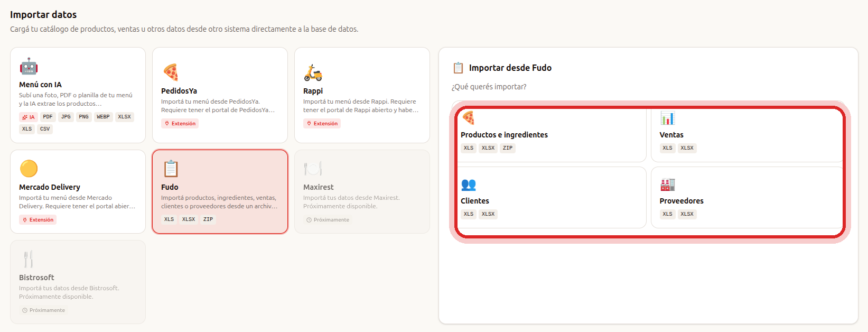
Task: Open the Menú con IA import card
Action: [x=78, y=95]
